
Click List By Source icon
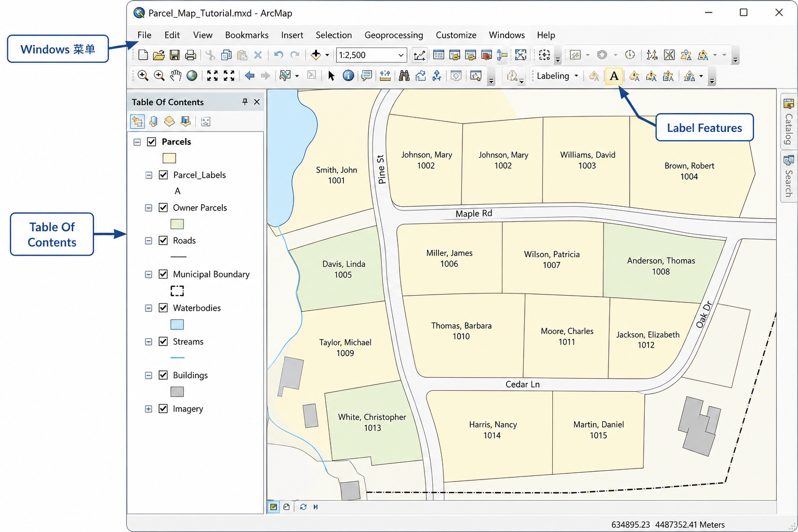tap(153, 122)
